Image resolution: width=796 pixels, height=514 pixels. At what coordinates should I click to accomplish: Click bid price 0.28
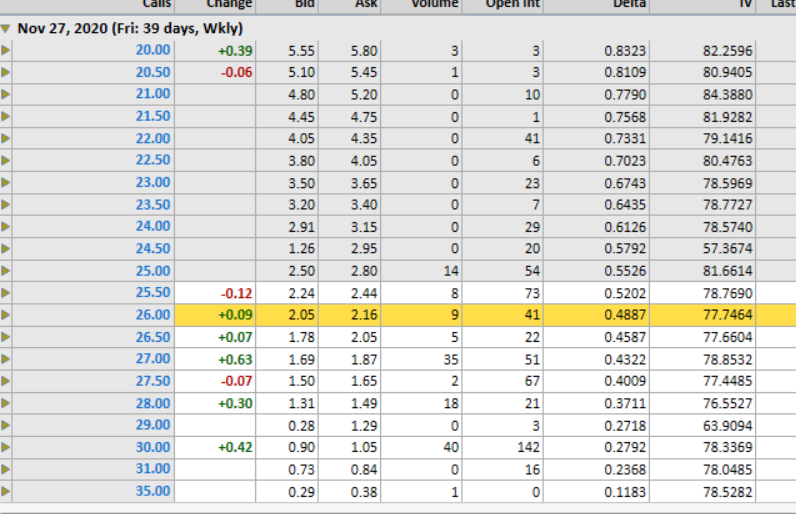tap(302, 426)
